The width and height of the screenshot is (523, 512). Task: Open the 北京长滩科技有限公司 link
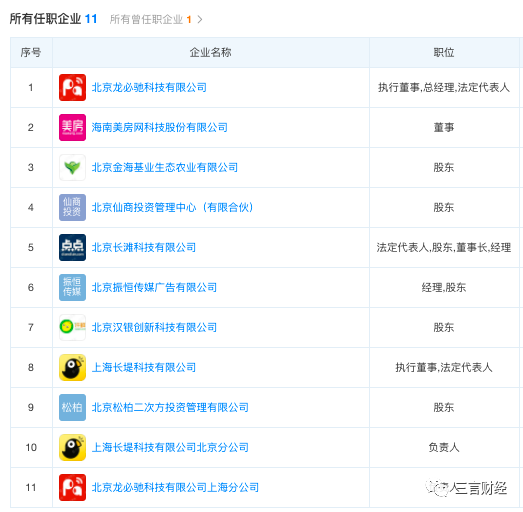(144, 247)
